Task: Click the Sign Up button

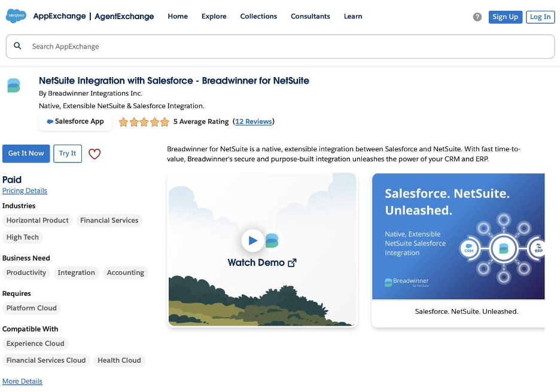Action: tap(505, 17)
